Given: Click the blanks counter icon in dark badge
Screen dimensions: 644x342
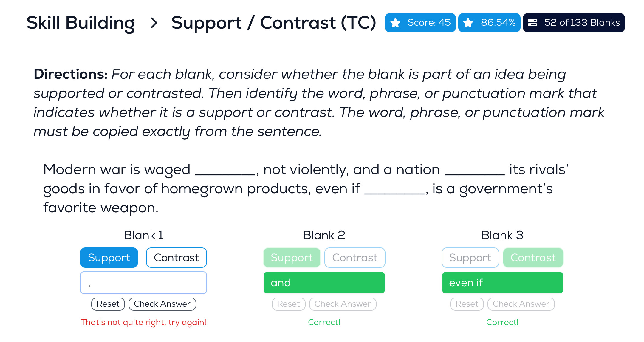Looking at the screenshot, I should [532, 23].
